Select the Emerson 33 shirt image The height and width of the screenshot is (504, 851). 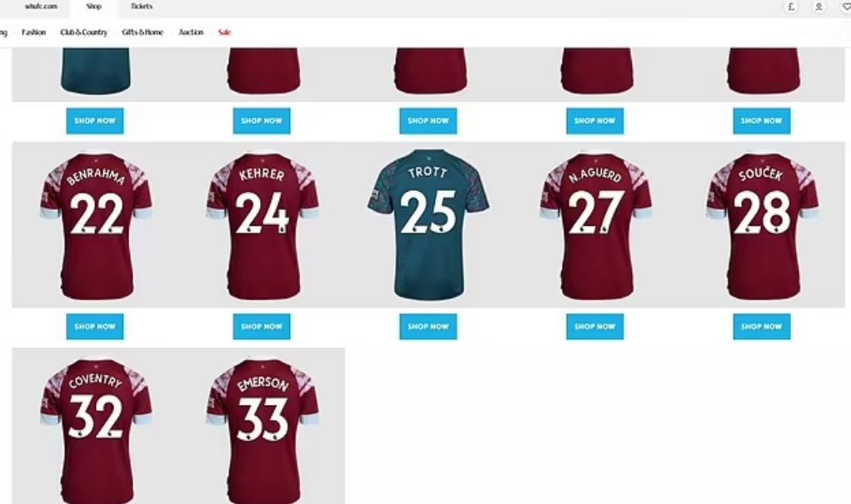point(263,430)
